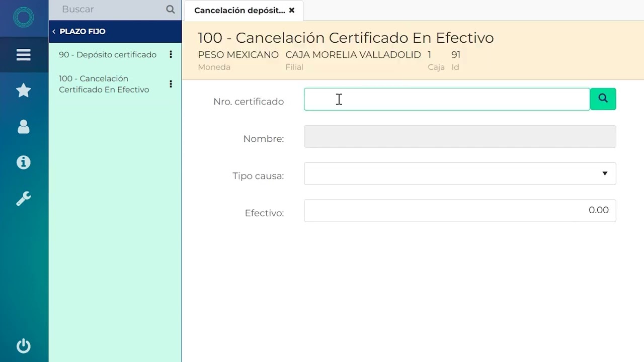Image resolution: width=644 pixels, height=362 pixels.
Task: Open the information panel icon
Action: [x=24, y=162]
